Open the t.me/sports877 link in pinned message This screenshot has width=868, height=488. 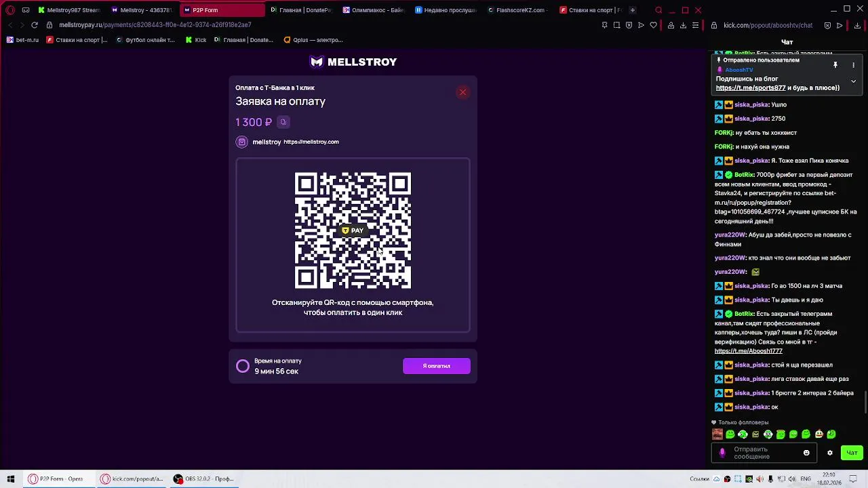pos(751,88)
